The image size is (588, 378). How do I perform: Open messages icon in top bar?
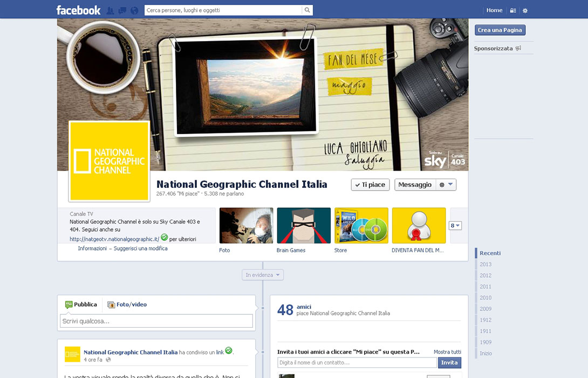point(122,10)
